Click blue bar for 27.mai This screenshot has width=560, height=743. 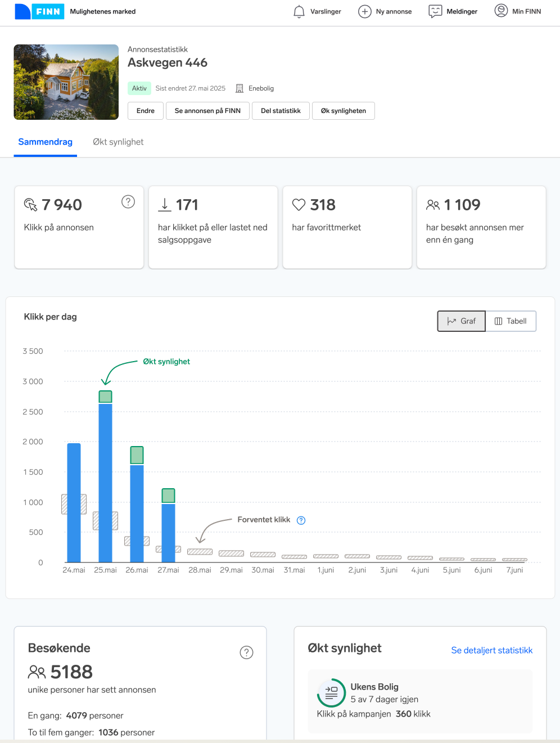pos(168,533)
